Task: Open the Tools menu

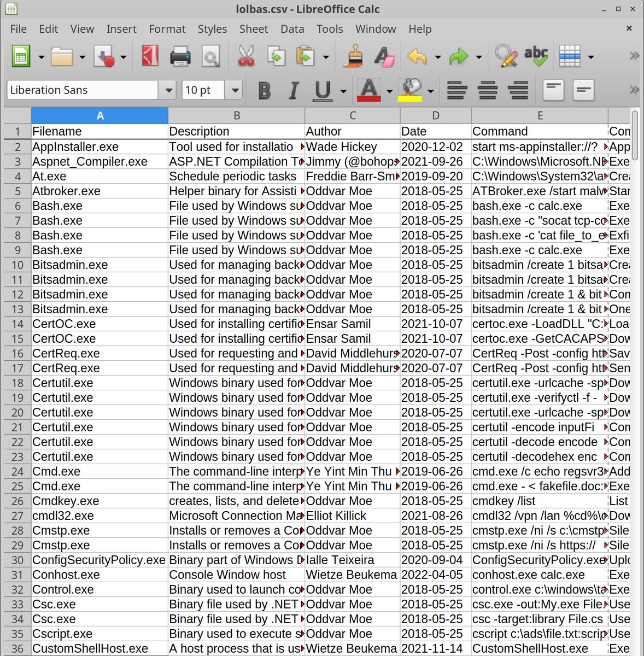Action: (x=330, y=29)
